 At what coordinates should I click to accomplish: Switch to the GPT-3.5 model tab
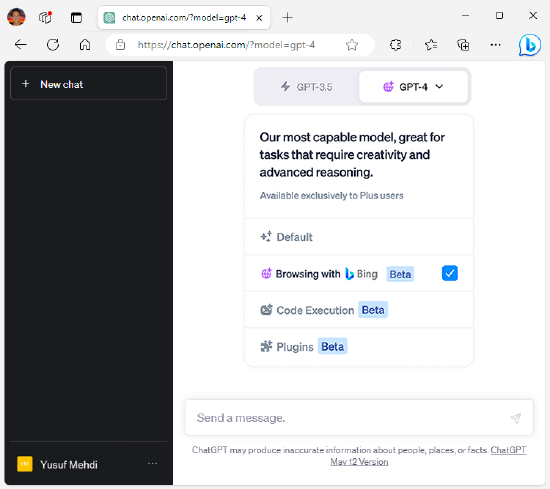(x=307, y=87)
